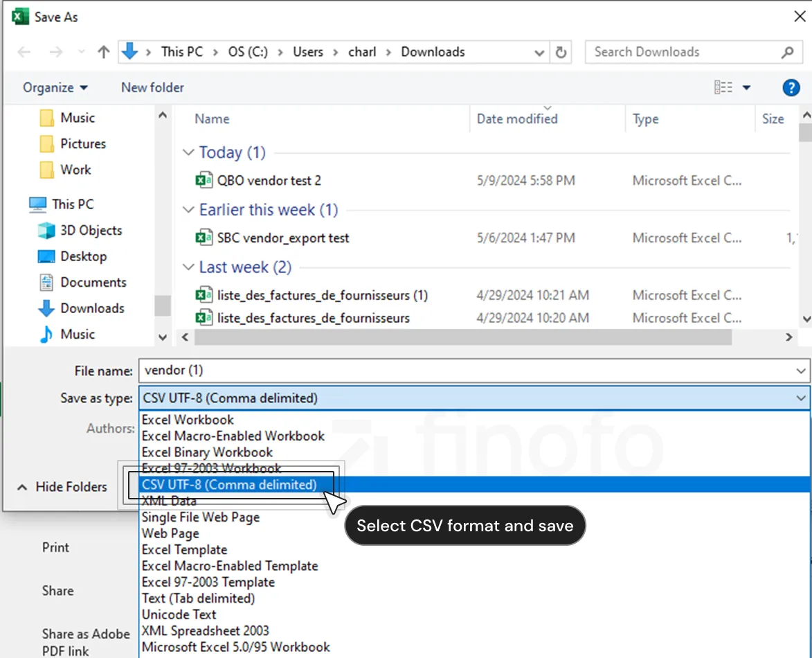Choose CSV UTF-8 (Comma delimited) option
This screenshot has height=658, width=812.
point(475,485)
